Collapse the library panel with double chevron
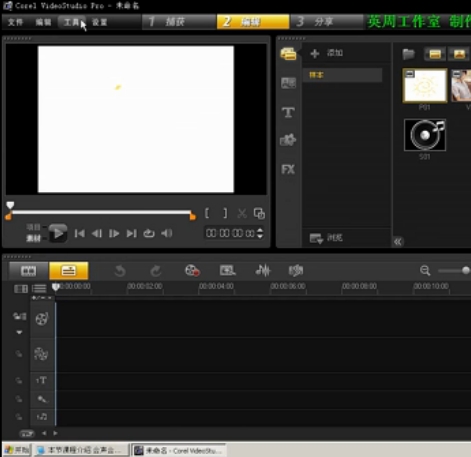The height and width of the screenshot is (457, 471). point(398,242)
